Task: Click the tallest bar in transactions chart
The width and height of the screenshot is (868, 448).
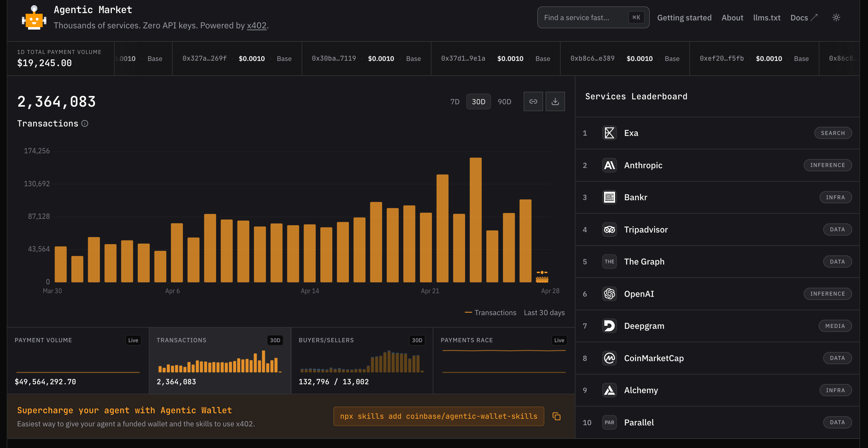Action: pyautogui.click(x=475, y=220)
